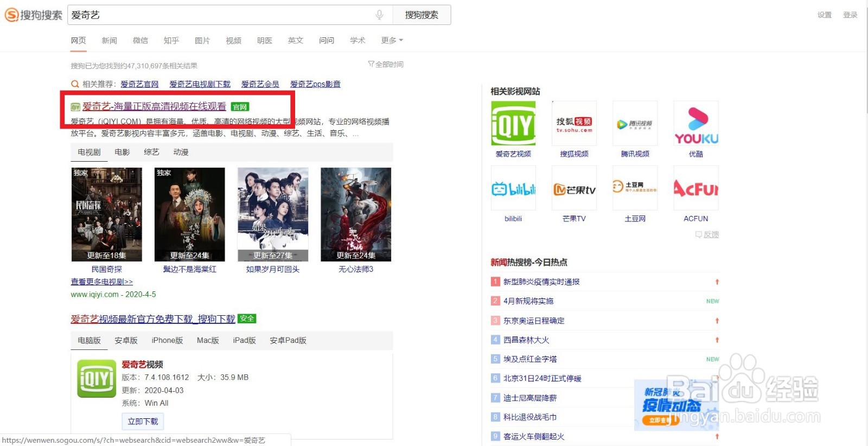Open hot topic 东京奥运日程确定
Viewport: 868px width, 446px height.
[534, 320]
